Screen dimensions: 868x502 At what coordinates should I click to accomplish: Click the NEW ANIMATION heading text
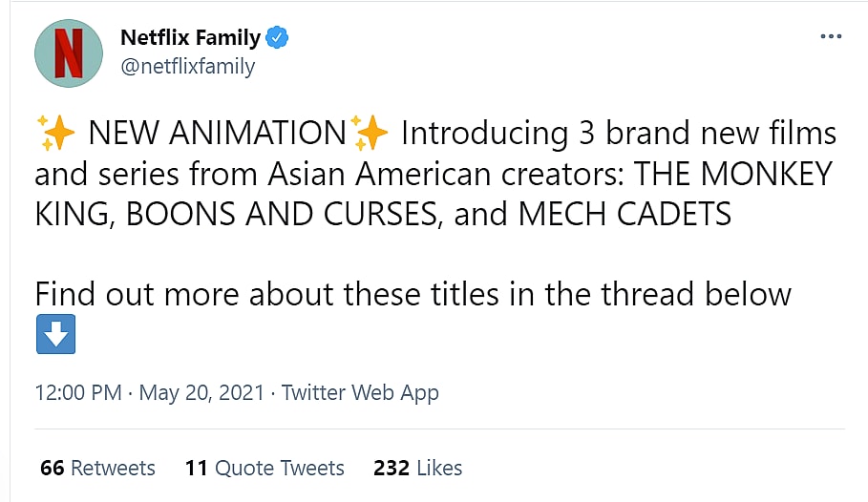click(216, 134)
